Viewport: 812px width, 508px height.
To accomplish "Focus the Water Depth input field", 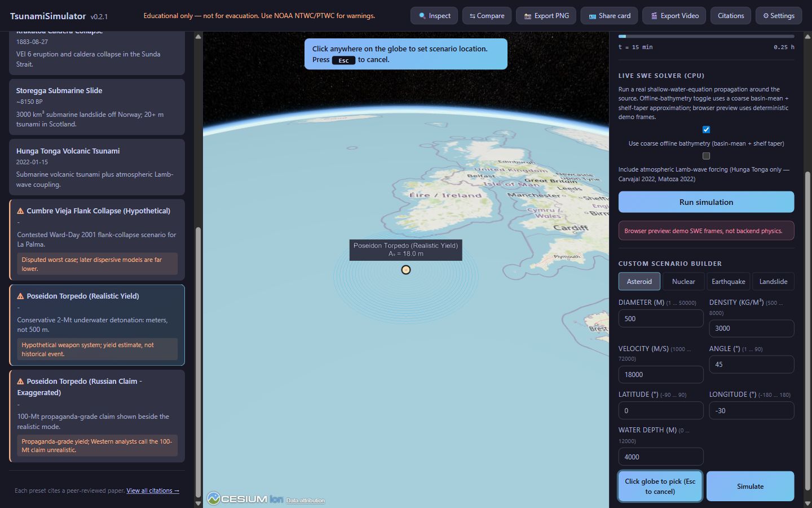I will pyautogui.click(x=661, y=457).
